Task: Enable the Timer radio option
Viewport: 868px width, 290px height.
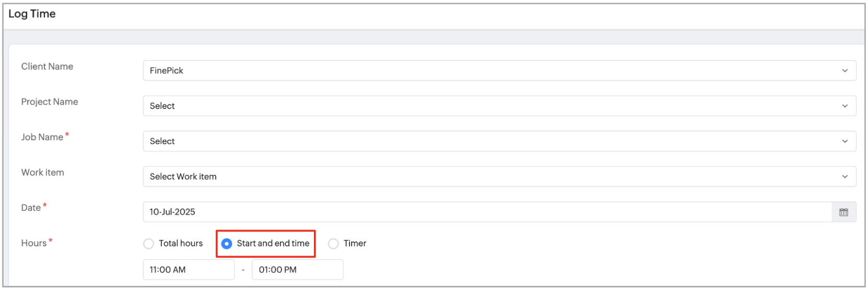Action: (333, 244)
